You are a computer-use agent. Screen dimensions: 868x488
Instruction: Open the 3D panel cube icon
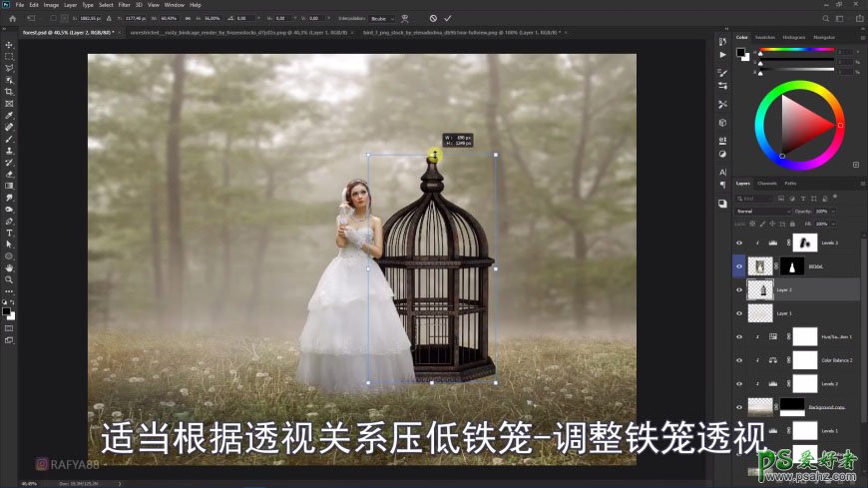(x=722, y=123)
